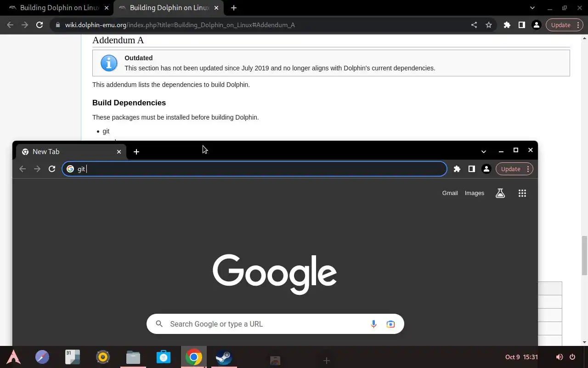
Task: Click the forward arrow in the New Tab window
Action: [x=37, y=169]
